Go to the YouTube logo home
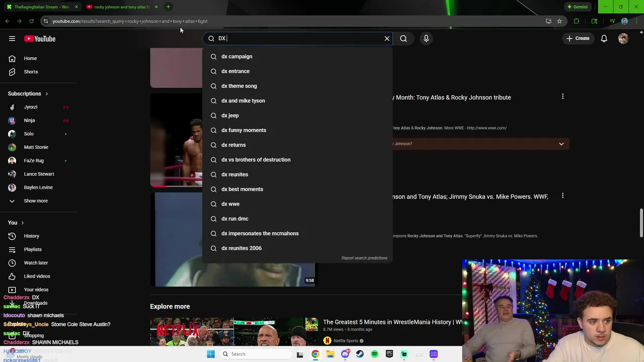644x362 pixels. point(40,39)
